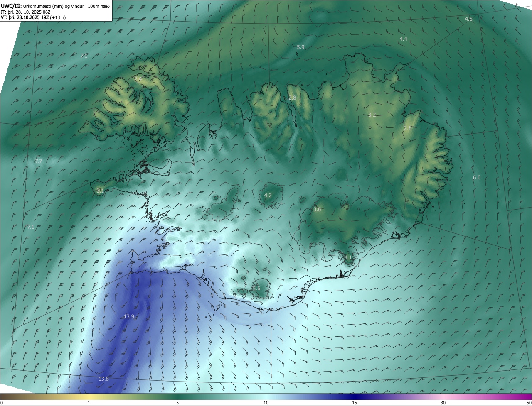Click the '30' label on the color scale
This screenshot has height=406, width=532.
[x=443, y=403]
